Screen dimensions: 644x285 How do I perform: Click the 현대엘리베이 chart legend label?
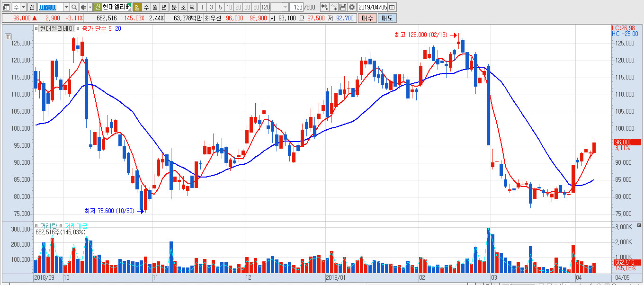[57, 29]
